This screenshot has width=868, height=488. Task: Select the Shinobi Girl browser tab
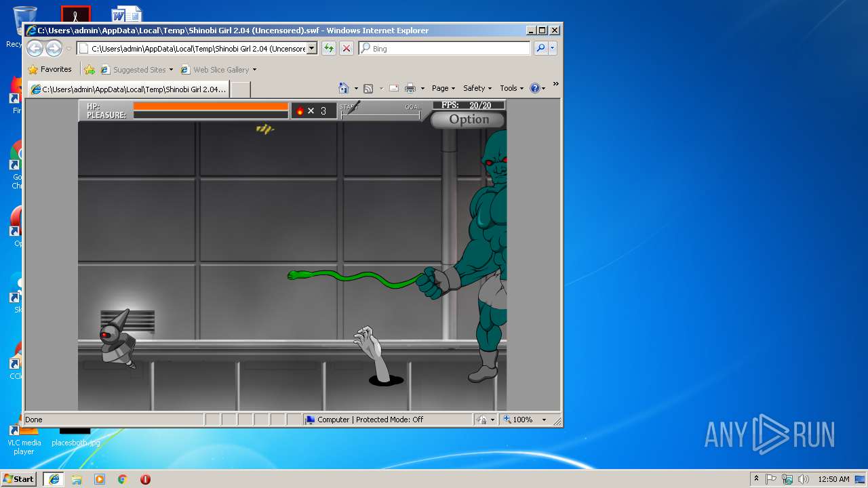tap(128, 89)
